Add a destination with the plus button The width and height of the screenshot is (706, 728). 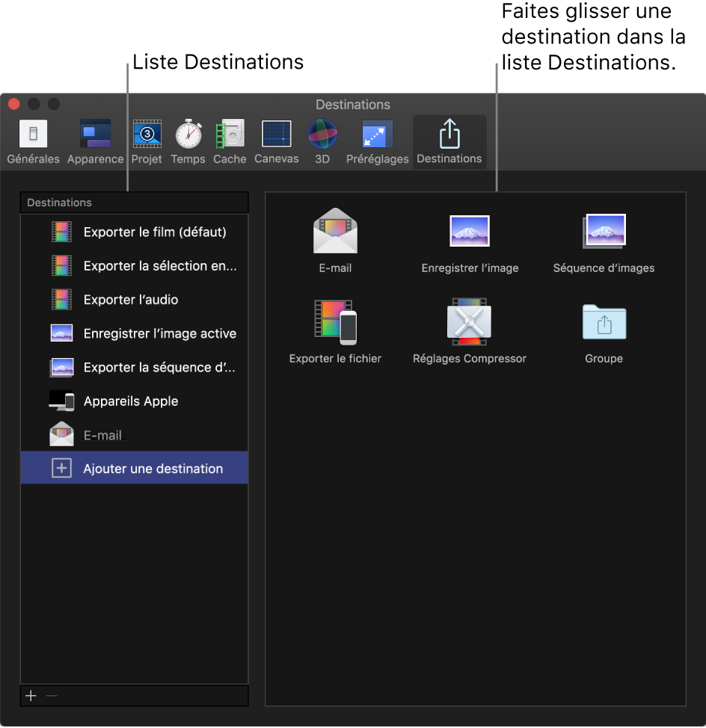(x=30, y=695)
